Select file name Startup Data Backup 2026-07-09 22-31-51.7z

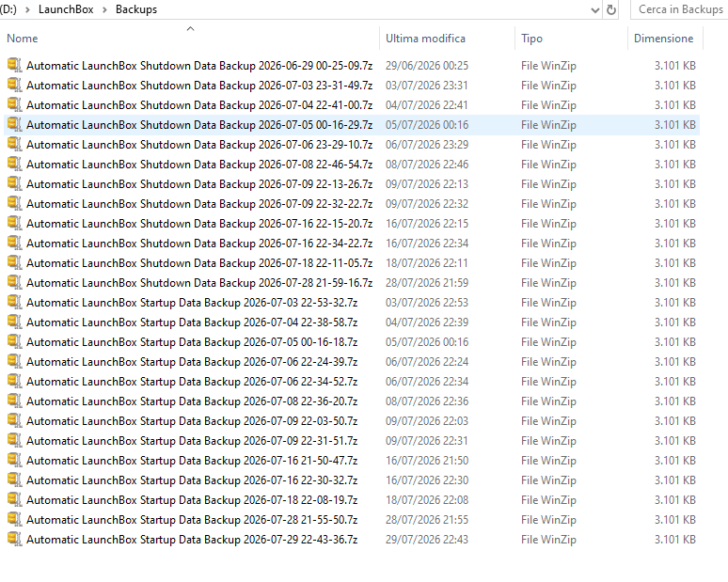(192, 440)
